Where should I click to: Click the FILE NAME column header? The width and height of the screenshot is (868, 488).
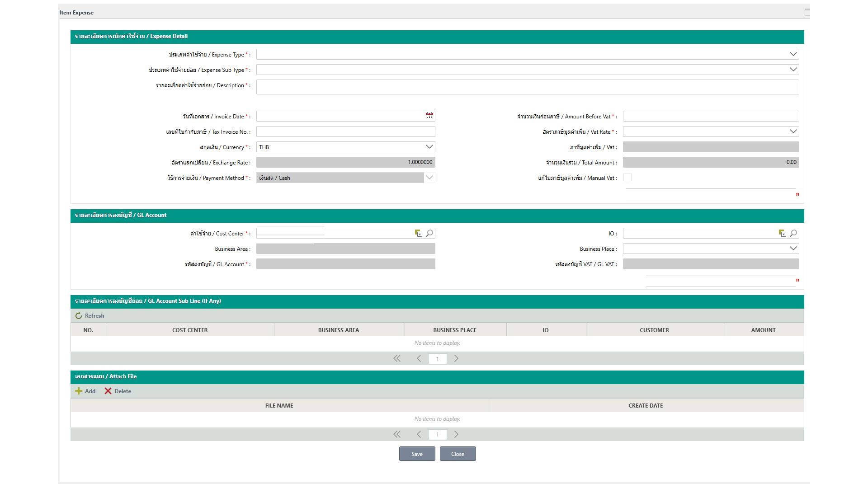[279, 406]
